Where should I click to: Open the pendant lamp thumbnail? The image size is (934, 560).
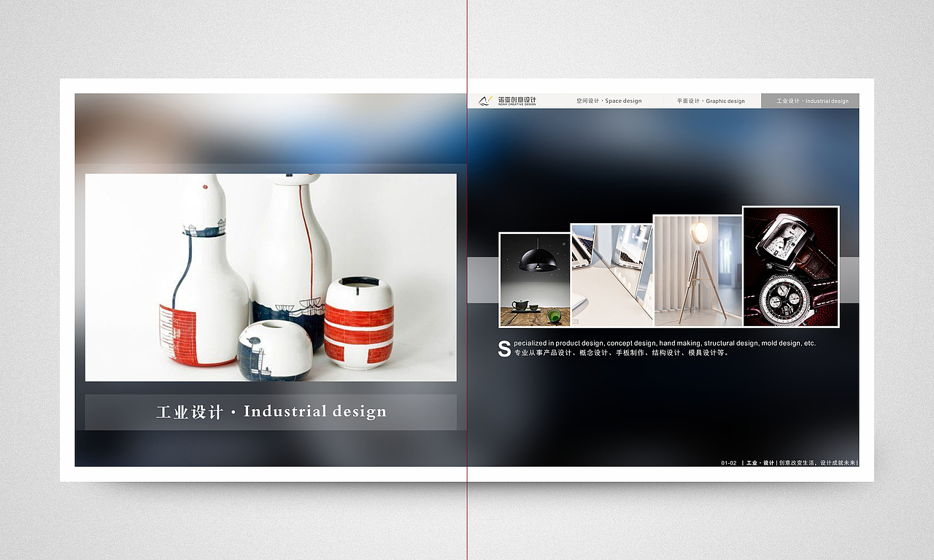pos(534,280)
